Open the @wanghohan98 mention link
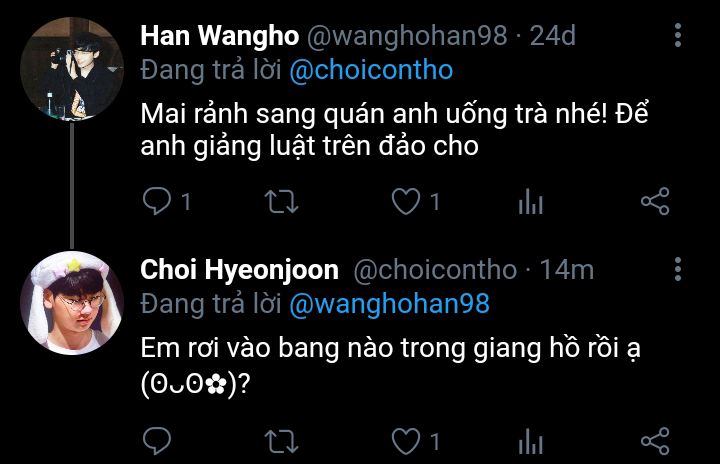 point(389,304)
